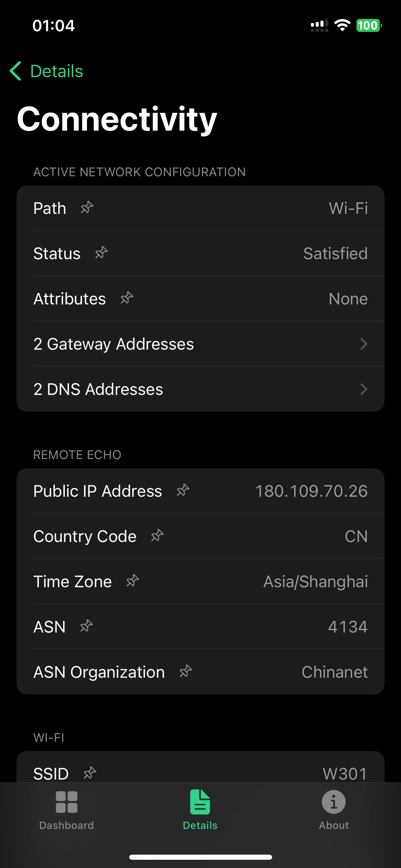
Task: Tap the Wi-Fi status bar icon
Action: (342, 25)
